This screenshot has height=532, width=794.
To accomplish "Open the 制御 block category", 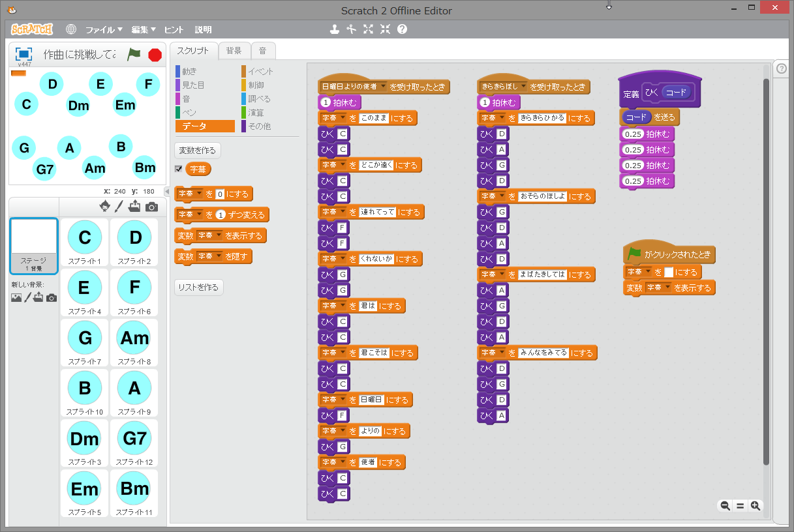I will (270, 85).
